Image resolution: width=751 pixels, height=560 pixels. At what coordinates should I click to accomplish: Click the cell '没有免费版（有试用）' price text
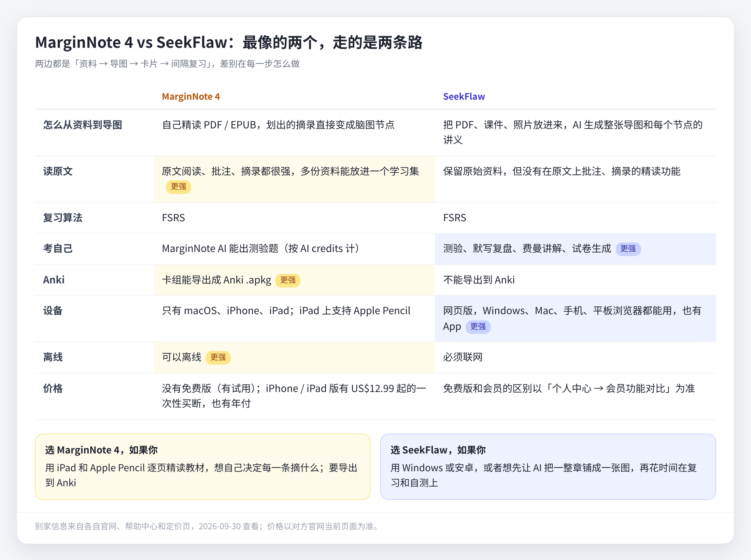click(294, 396)
